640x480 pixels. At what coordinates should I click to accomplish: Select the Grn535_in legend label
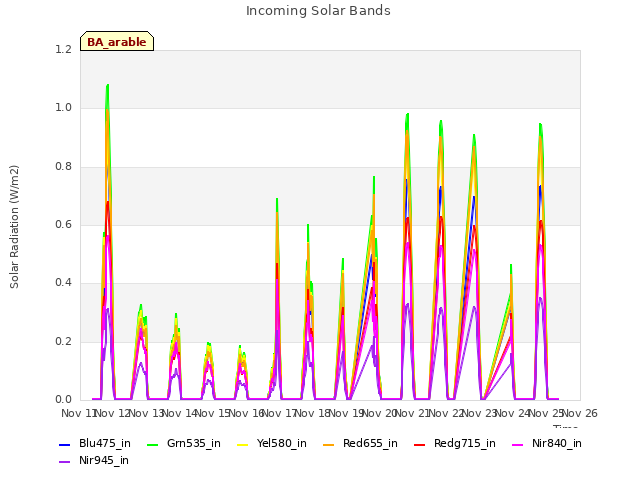194,443
